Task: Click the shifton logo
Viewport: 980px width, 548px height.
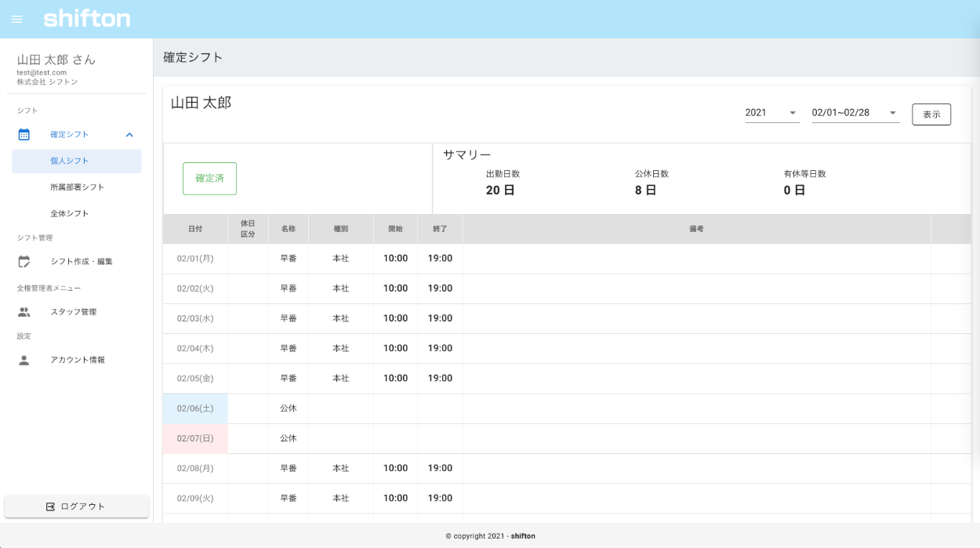Action: [87, 19]
